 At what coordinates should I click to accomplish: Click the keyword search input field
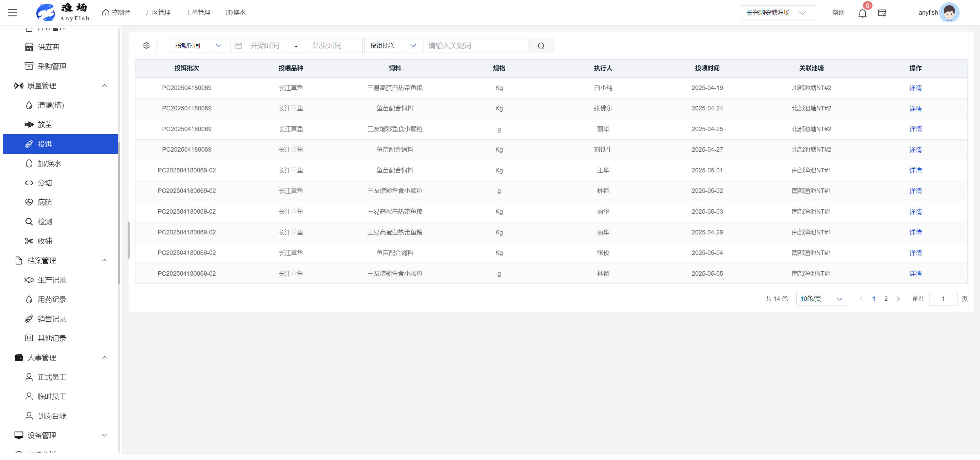(x=476, y=46)
